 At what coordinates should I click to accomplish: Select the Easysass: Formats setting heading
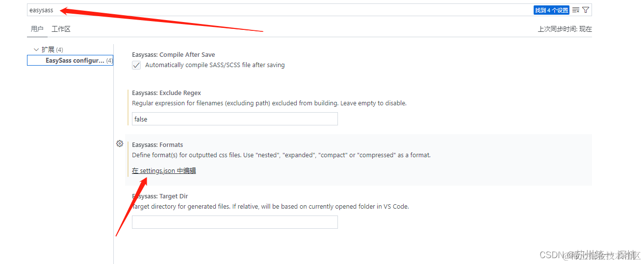(157, 145)
